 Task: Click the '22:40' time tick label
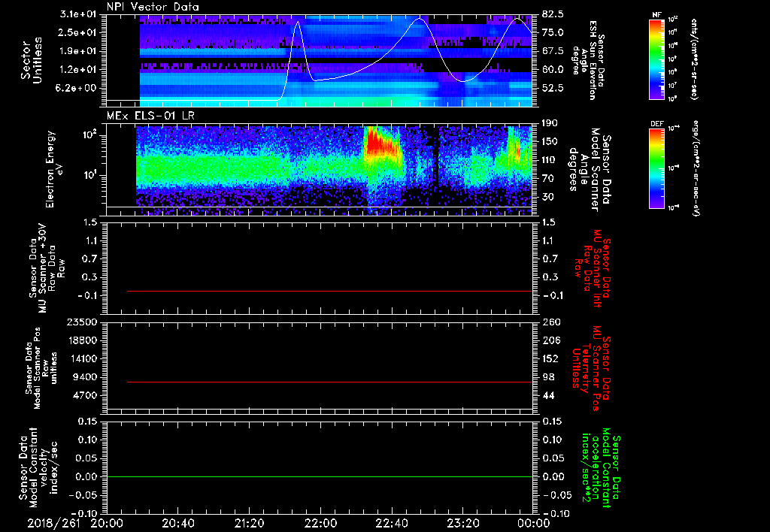[x=391, y=523]
